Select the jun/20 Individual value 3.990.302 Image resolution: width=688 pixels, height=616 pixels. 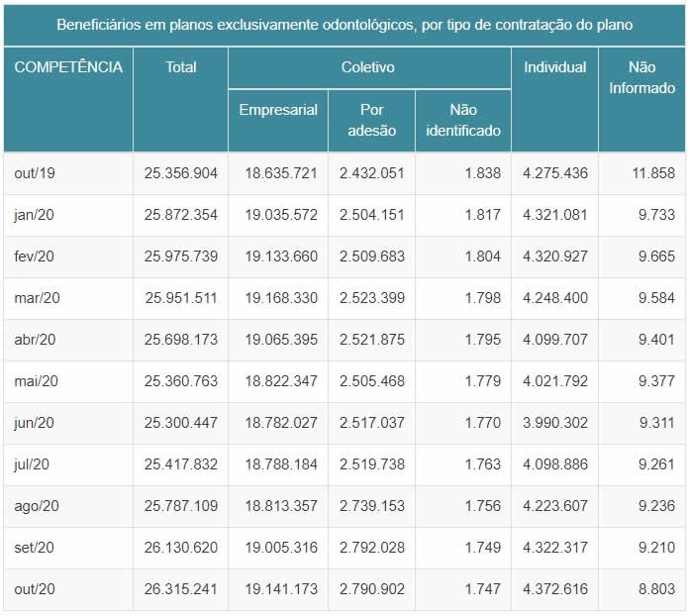click(x=555, y=423)
